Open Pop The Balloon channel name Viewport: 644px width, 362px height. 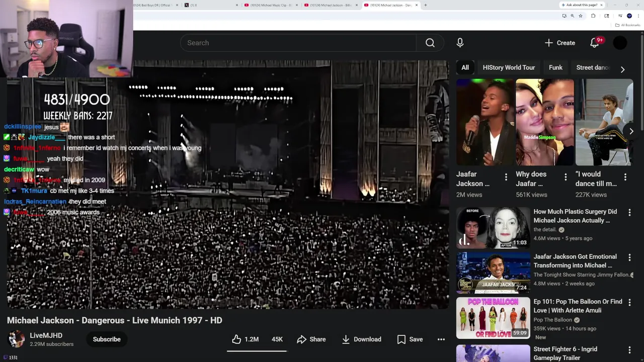552,320
